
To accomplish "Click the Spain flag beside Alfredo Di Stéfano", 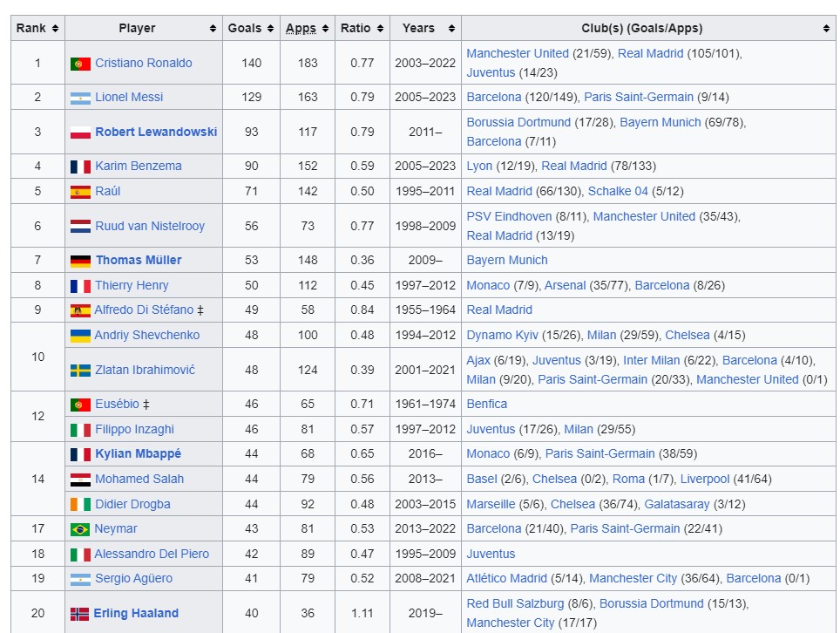I will point(80,311).
